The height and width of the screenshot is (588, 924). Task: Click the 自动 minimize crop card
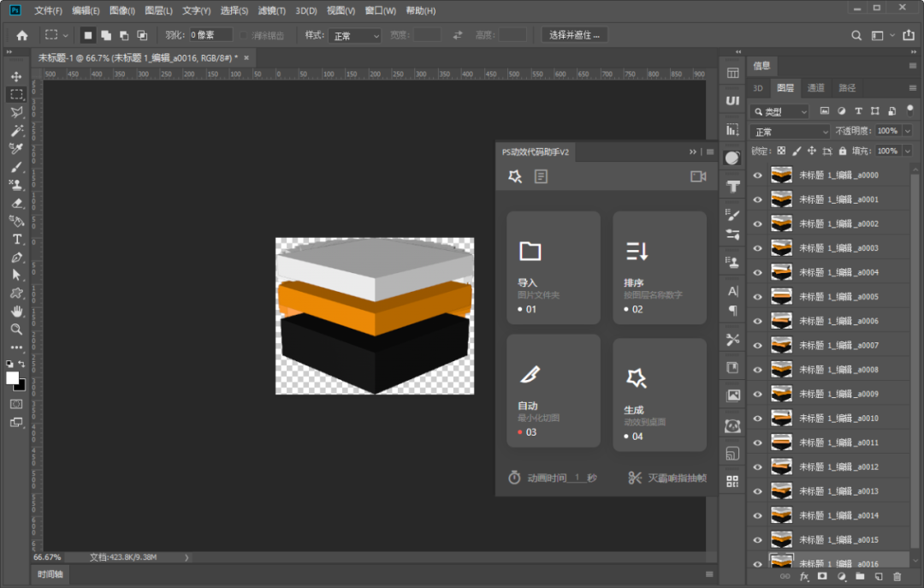(553, 391)
